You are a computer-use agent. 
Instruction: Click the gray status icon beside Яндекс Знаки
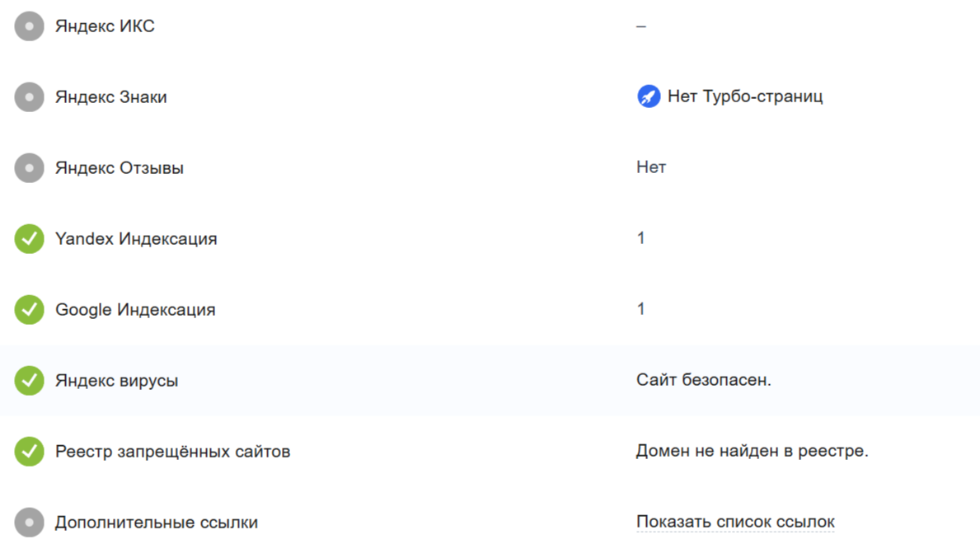[29, 97]
